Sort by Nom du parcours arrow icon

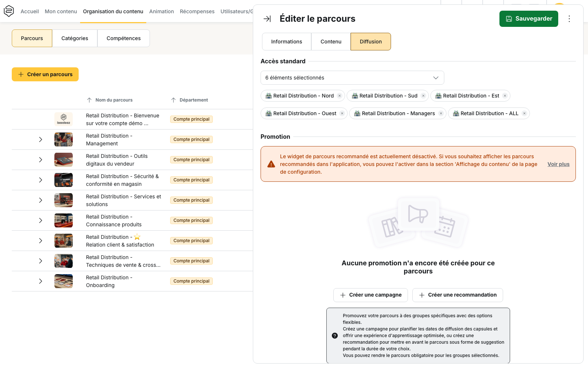(x=89, y=100)
